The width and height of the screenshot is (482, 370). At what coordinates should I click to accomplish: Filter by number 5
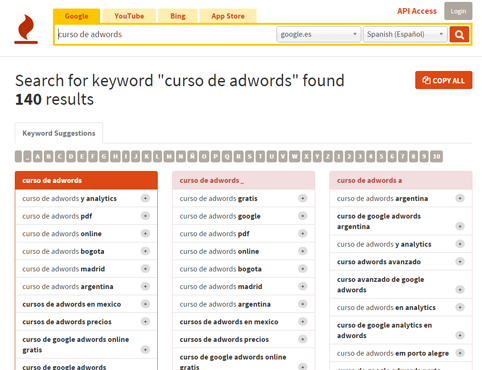coord(381,156)
